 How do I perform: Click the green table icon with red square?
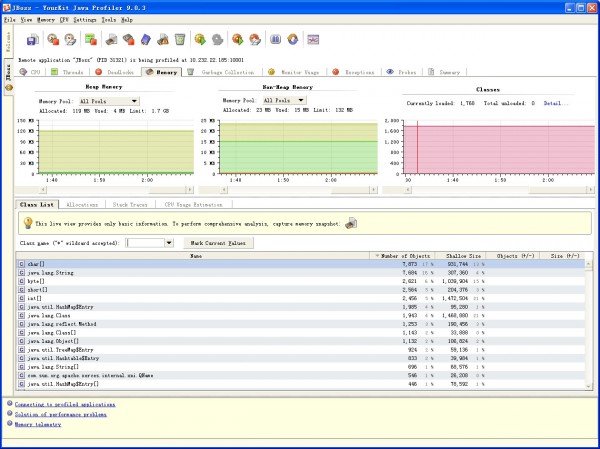(x=91, y=39)
